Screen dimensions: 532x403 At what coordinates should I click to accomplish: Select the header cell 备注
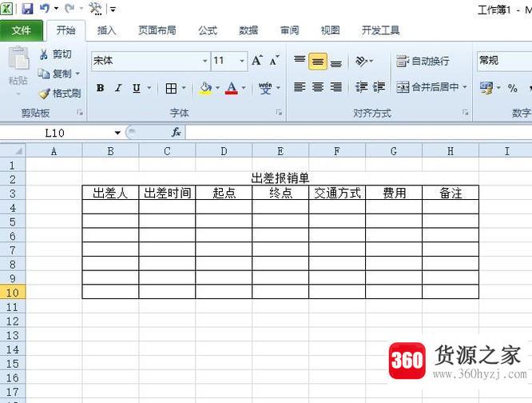click(x=451, y=193)
